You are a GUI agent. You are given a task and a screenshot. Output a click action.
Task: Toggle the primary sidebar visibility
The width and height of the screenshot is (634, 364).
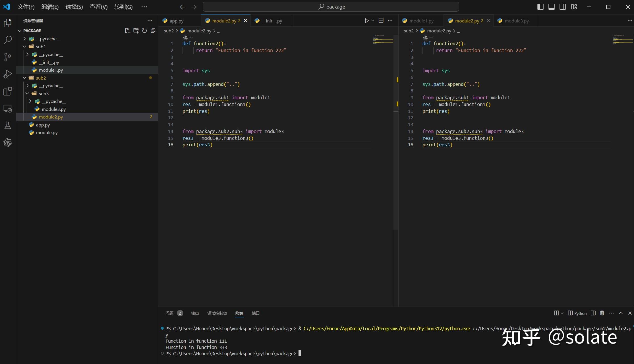coord(540,7)
